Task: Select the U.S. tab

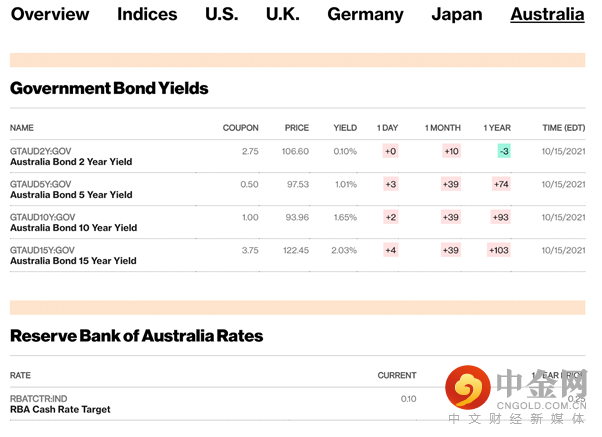Action: [x=221, y=14]
